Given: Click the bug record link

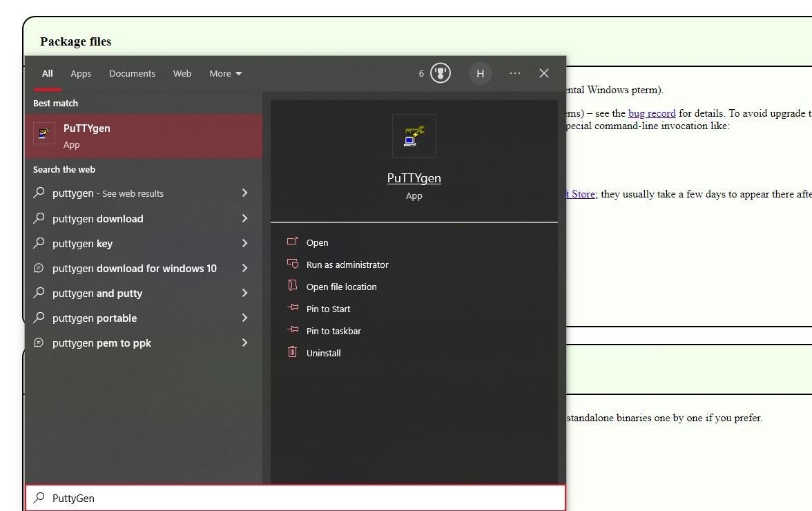Looking at the screenshot, I should click(x=652, y=113).
